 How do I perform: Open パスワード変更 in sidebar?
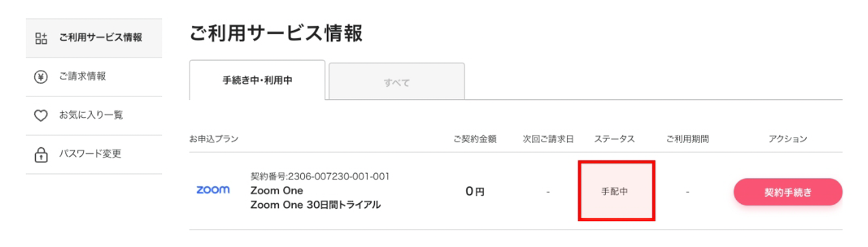click(94, 154)
